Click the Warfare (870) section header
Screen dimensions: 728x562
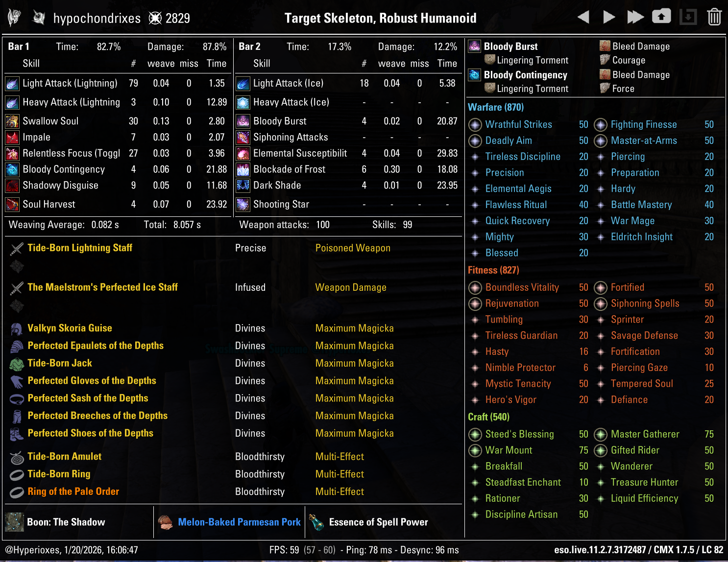tap(495, 107)
